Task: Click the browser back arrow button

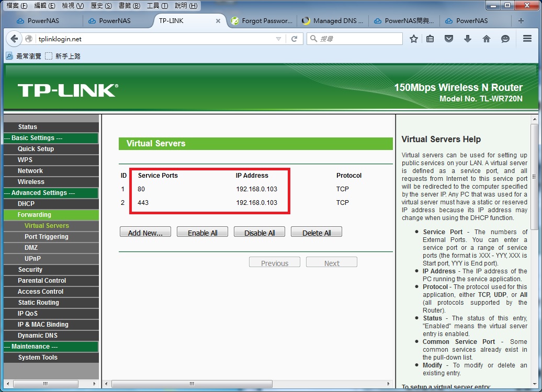Action: 14,39
